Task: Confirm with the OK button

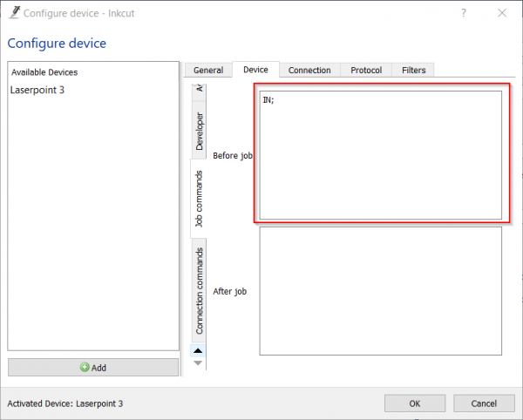Action: tap(415, 403)
